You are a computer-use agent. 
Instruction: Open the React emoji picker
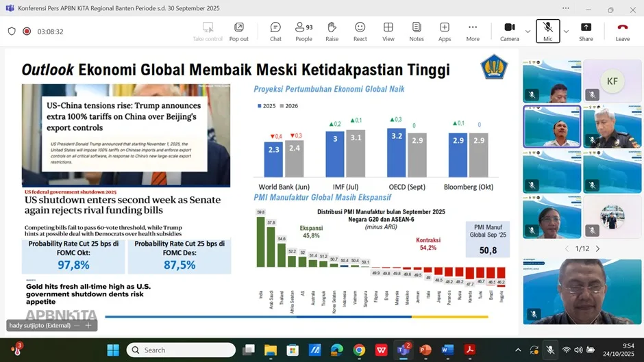point(360,31)
